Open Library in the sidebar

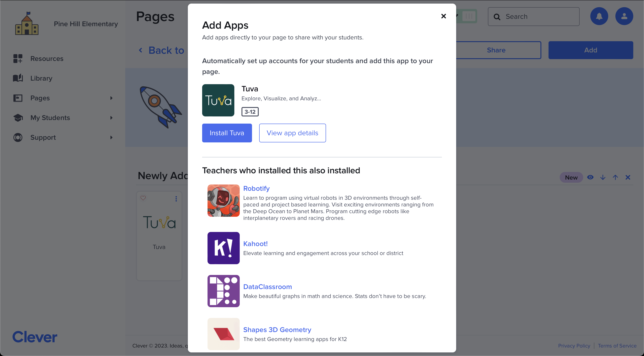click(41, 78)
